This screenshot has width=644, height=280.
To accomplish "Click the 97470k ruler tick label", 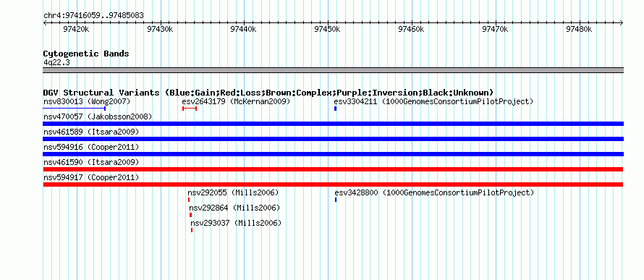I will (x=496, y=29).
